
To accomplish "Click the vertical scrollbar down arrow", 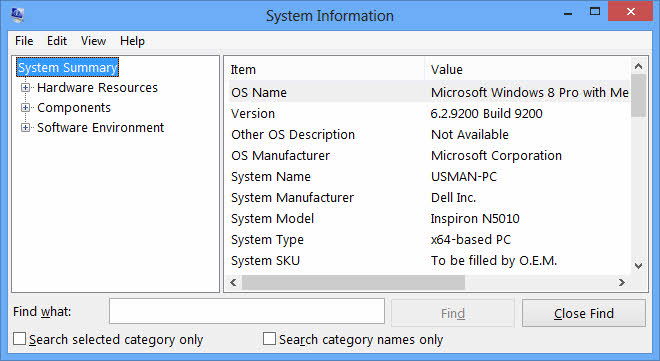I will tap(638, 266).
